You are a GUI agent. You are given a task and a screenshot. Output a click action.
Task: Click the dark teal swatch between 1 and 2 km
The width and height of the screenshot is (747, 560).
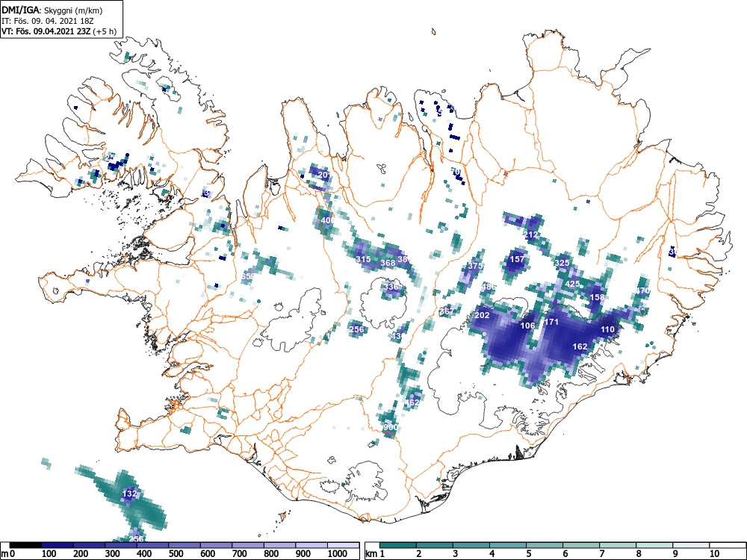[398, 545]
